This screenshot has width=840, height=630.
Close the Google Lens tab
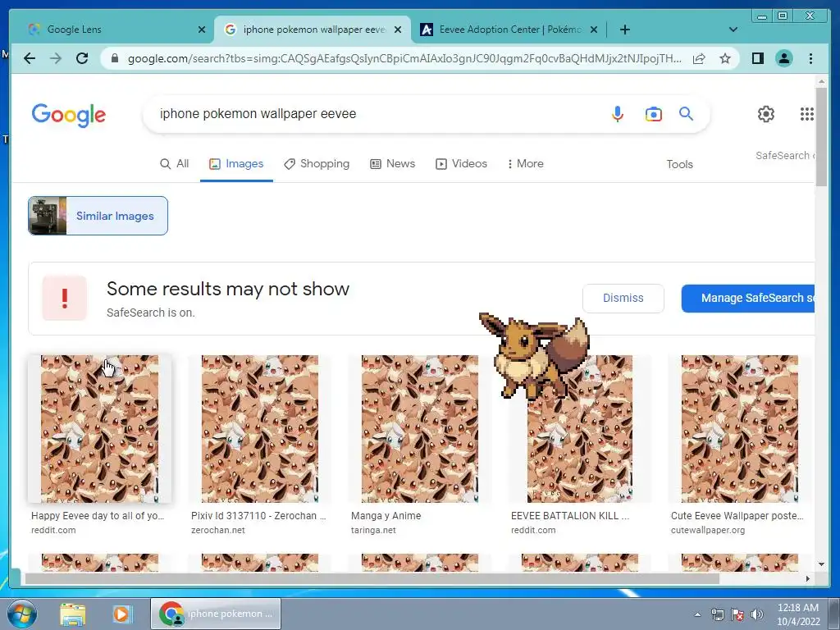202,30
